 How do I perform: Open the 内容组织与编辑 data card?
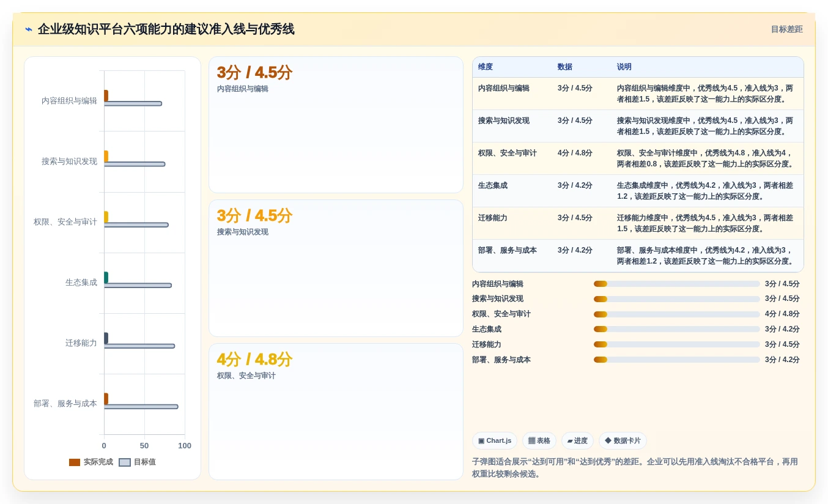click(336, 125)
